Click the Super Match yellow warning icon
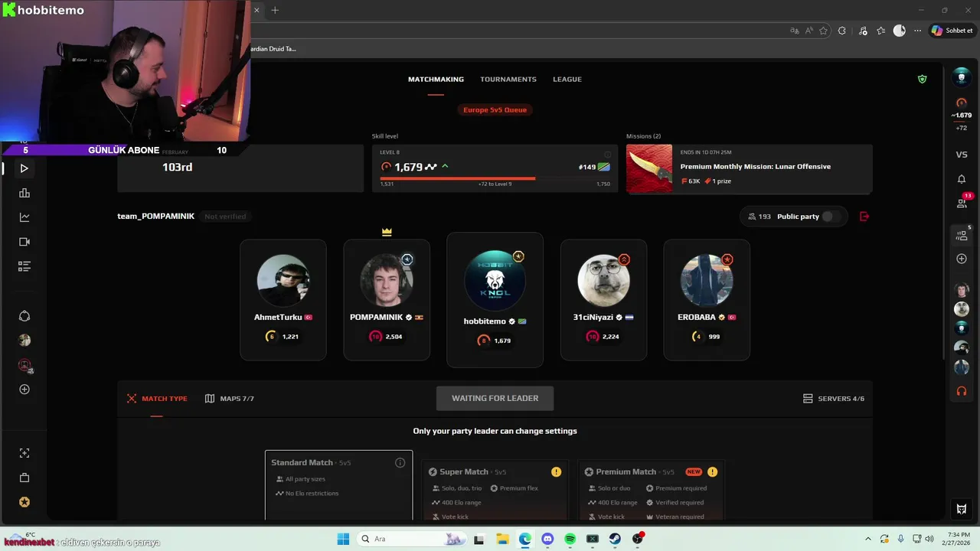 point(556,472)
